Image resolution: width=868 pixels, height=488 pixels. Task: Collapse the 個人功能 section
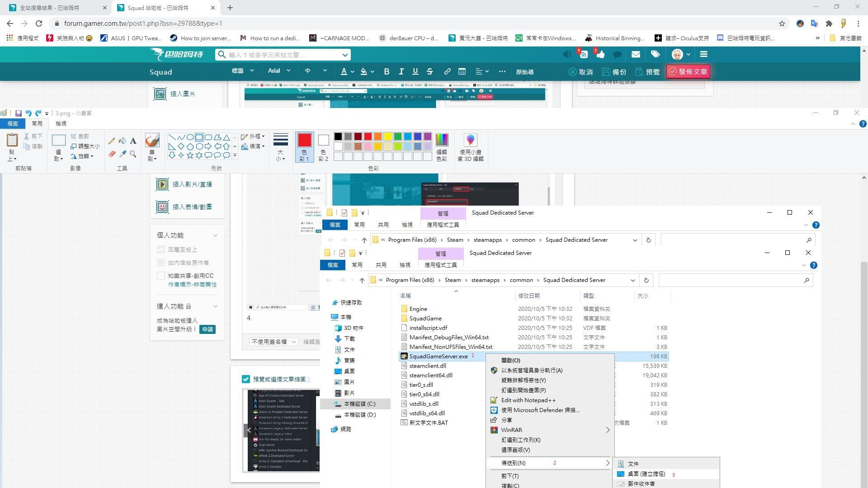(215, 235)
